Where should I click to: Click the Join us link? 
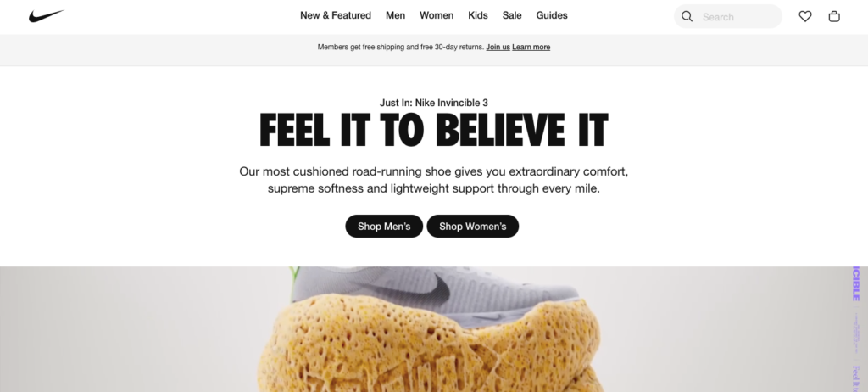point(498,48)
